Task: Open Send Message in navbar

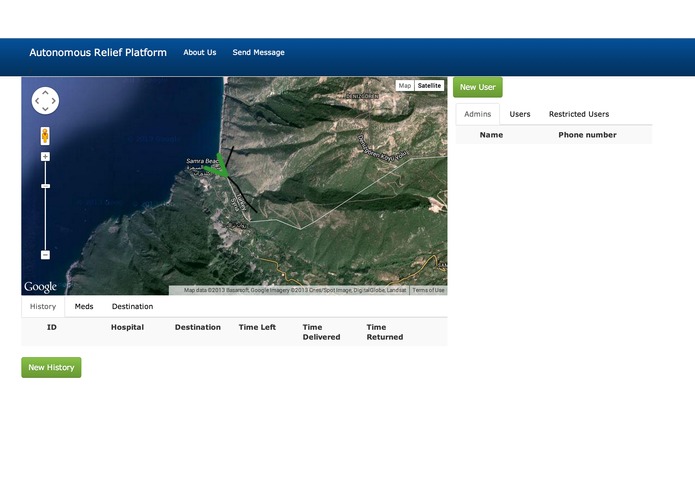Action: tap(258, 52)
